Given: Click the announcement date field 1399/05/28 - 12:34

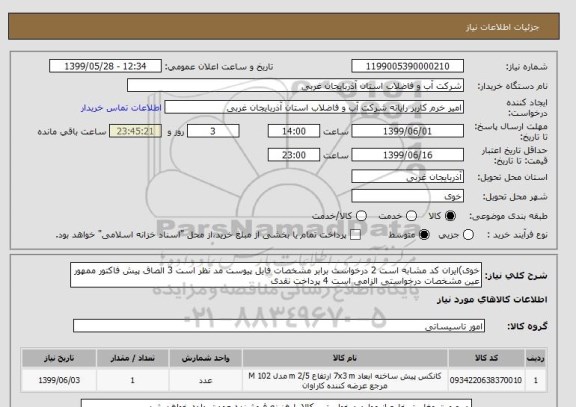Looking at the screenshot, I should pyautogui.click(x=105, y=66).
